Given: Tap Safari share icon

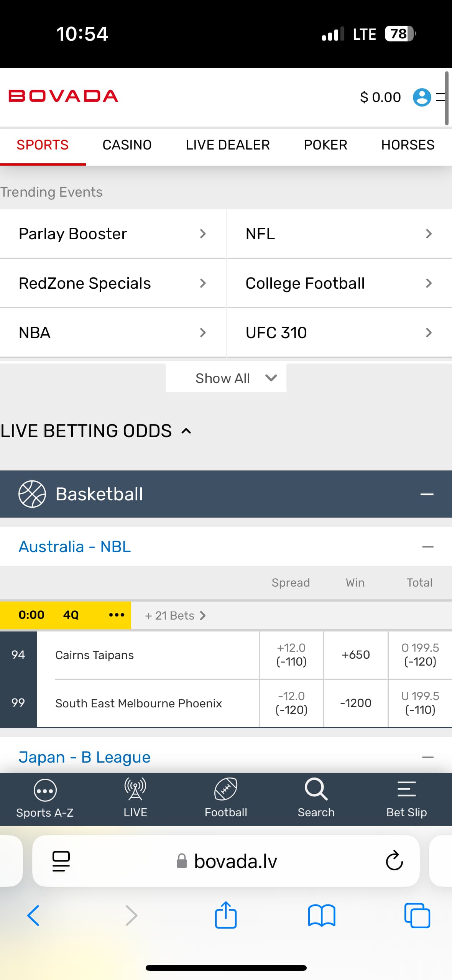Looking at the screenshot, I should [x=226, y=915].
